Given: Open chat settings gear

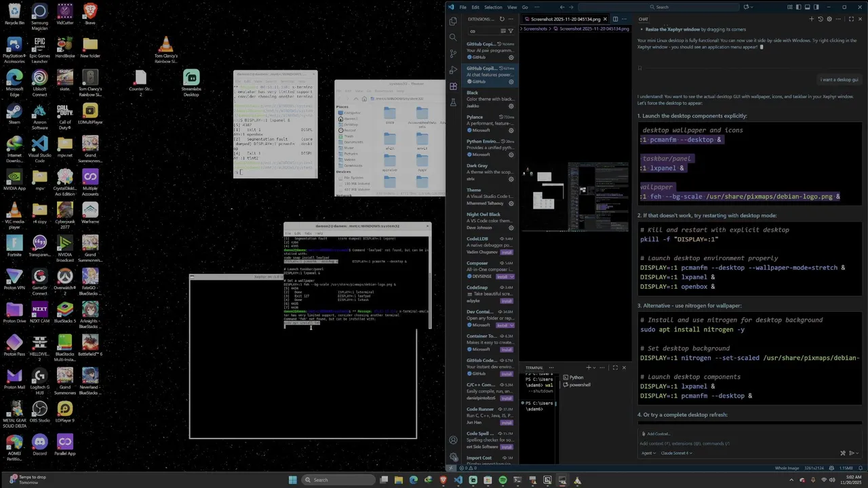Looking at the screenshot, I should pyautogui.click(x=829, y=19).
